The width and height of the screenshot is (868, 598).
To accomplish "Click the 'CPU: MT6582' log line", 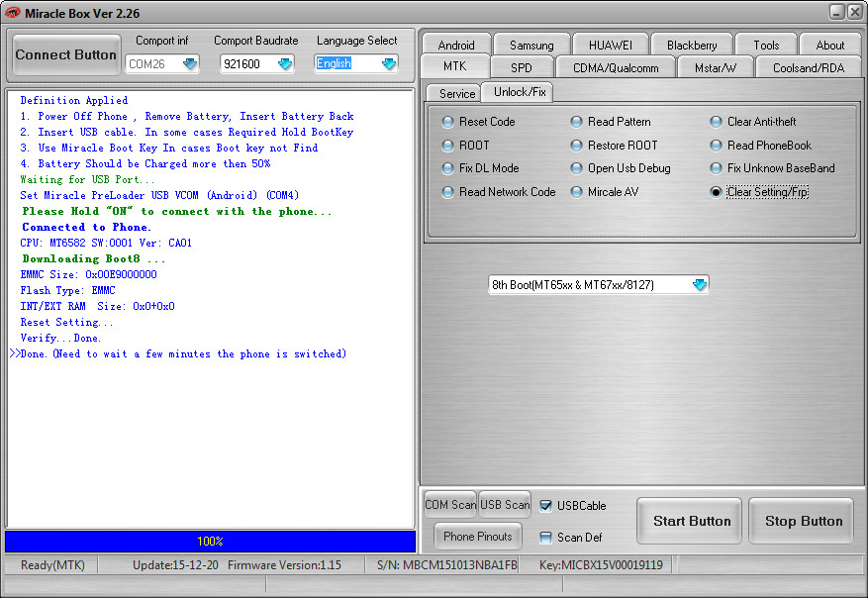I will [x=106, y=244].
